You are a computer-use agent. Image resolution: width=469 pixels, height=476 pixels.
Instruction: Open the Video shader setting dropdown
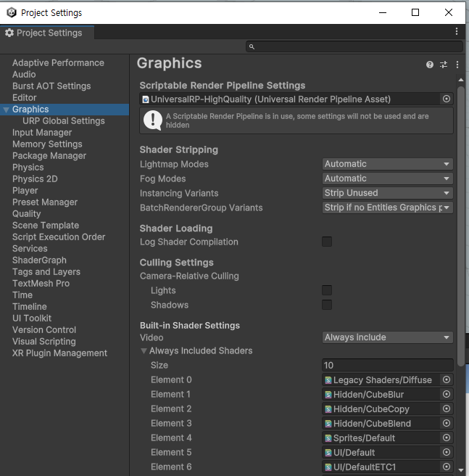coord(387,337)
